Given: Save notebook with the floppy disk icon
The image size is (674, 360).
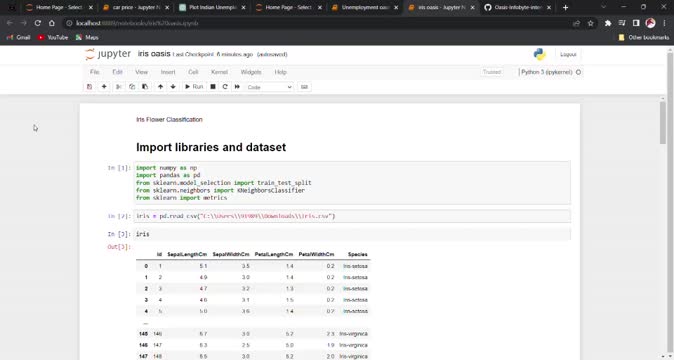Looking at the screenshot, I should (89, 87).
